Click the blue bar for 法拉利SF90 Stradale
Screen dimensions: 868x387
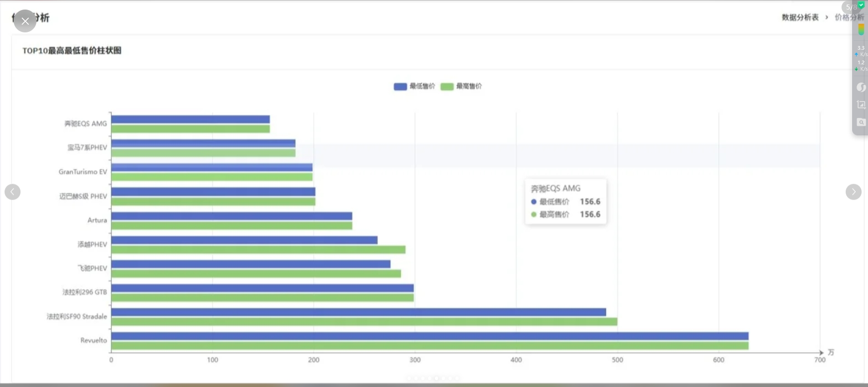pos(359,312)
